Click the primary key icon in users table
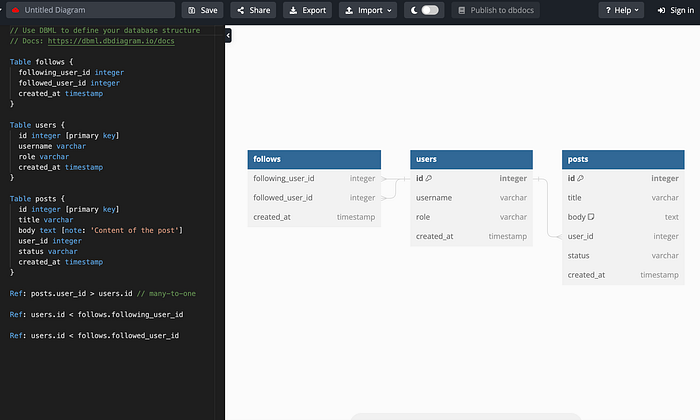Image resolution: width=700 pixels, height=420 pixels. coord(429,178)
